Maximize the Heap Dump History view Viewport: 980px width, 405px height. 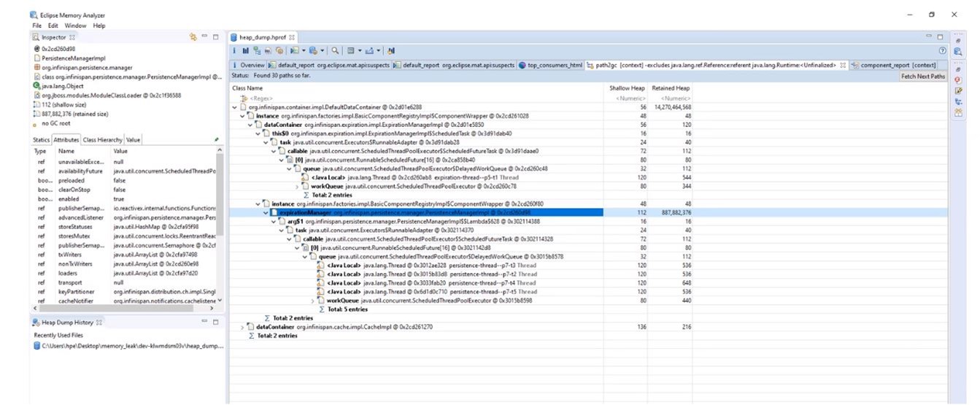[x=216, y=322]
